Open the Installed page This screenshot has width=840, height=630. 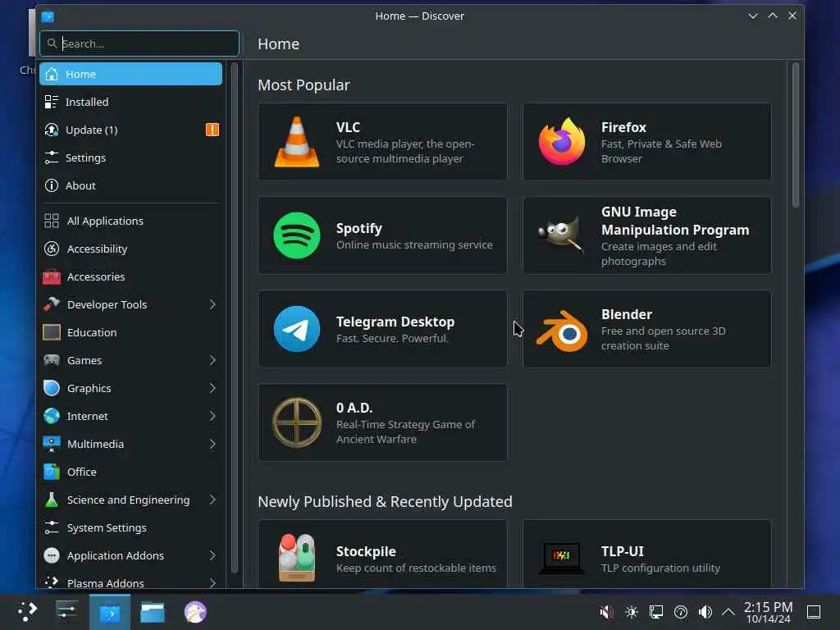coord(130,102)
